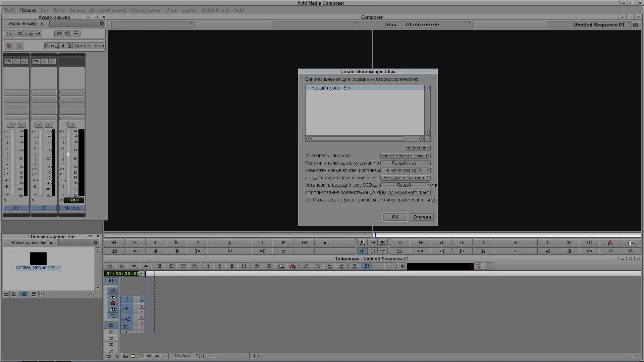Open the Клип menu
Image resolution: width=644 pixels, height=362 pixels.
tap(60, 10)
